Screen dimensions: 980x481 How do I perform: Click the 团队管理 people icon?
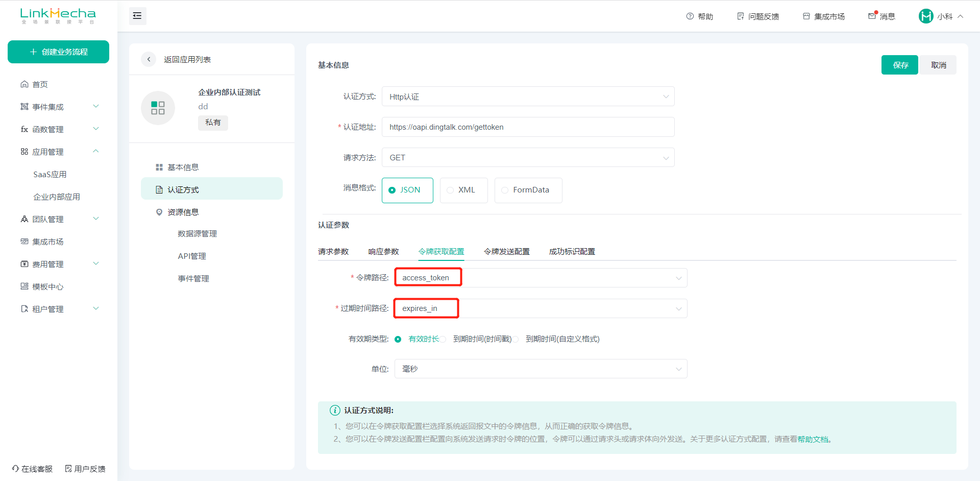point(24,219)
